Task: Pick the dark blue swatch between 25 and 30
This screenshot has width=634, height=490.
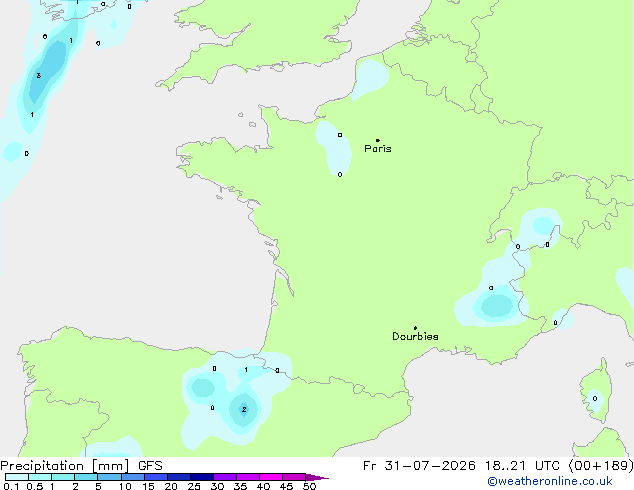Action: tap(202, 477)
